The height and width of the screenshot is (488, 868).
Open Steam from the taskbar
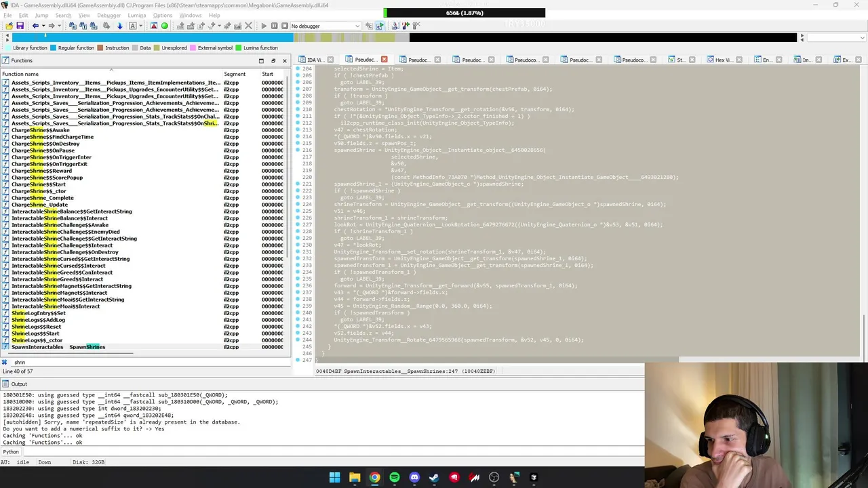click(434, 477)
